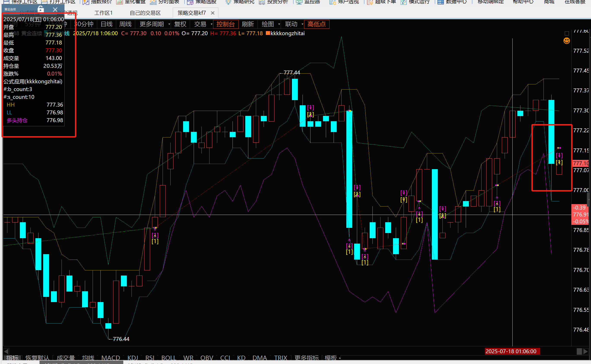This screenshot has width=591, height=364.
Task: Select the WR indicator
Action: tap(189, 358)
